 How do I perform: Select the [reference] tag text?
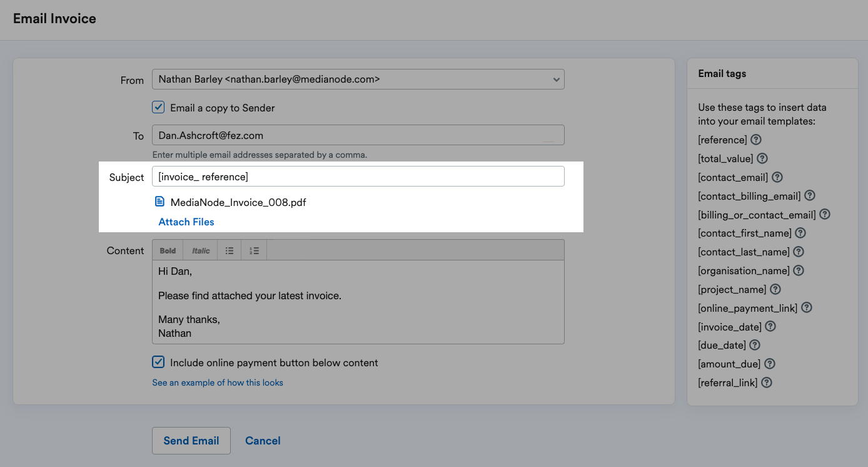[x=722, y=140]
